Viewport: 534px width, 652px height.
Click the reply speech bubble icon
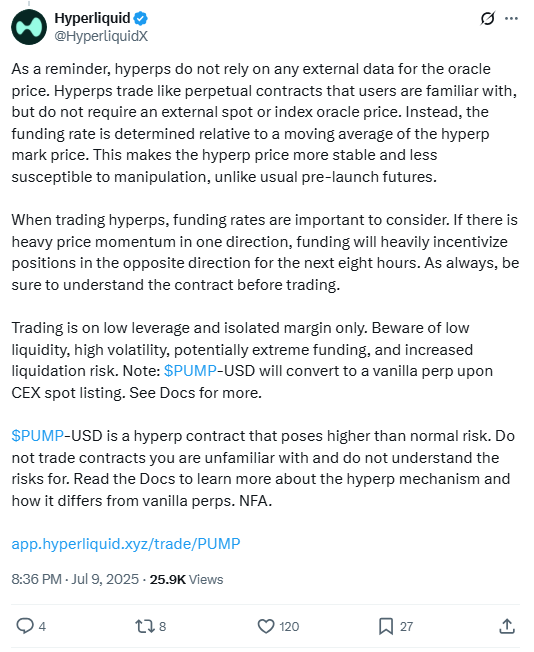coord(25,626)
